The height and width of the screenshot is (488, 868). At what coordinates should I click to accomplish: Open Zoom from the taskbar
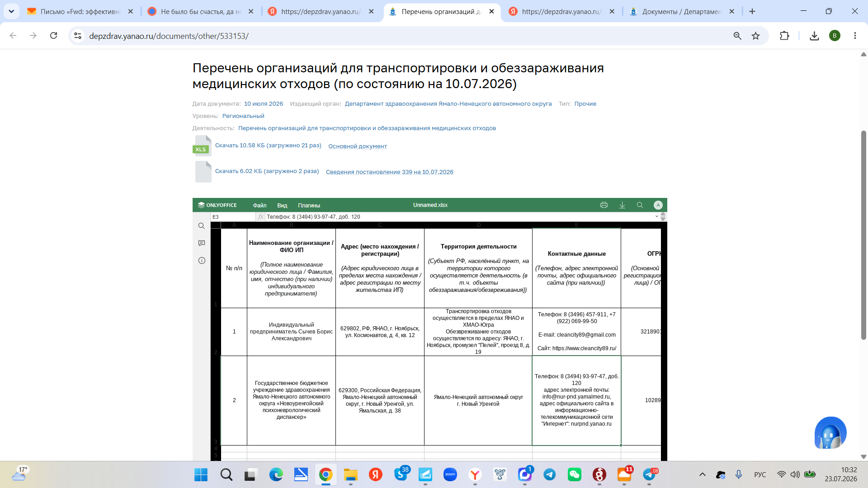coord(450,474)
